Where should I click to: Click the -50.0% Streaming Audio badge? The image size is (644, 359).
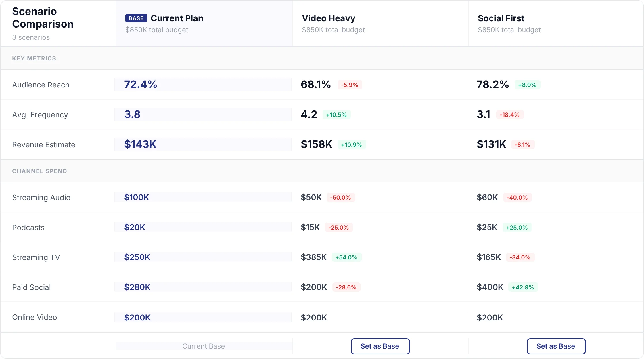click(340, 198)
